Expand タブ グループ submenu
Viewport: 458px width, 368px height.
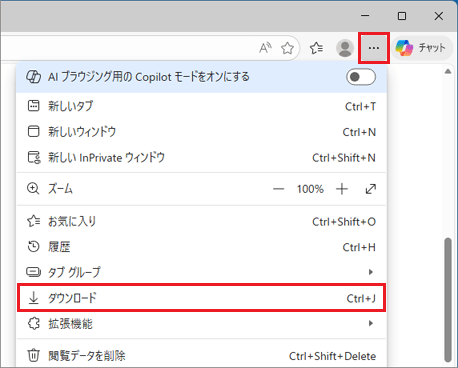click(x=202, y=272)
